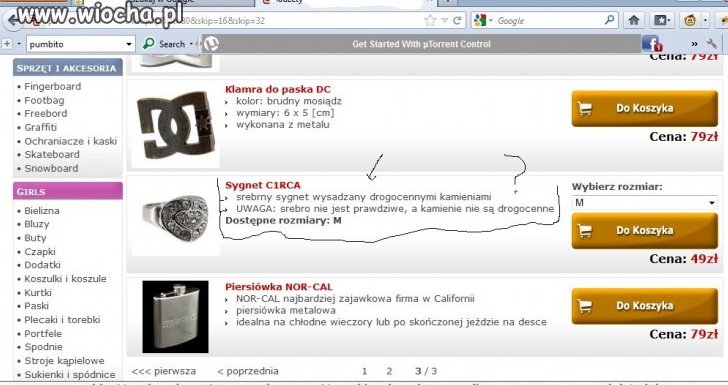Expand the toolbar overflow chevron
The width and height of the screenshot is (728, 385).
pos(694,44)
